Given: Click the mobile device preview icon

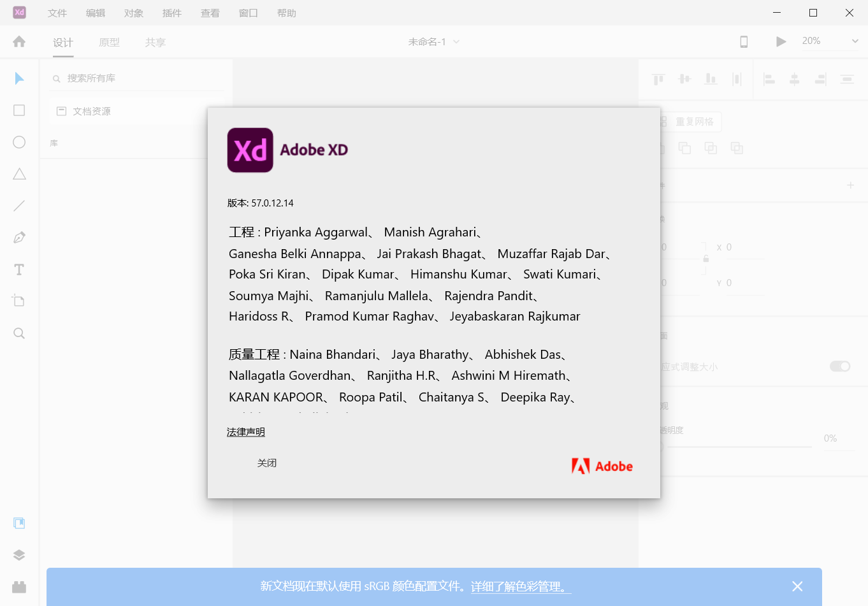Looking at the screenshot, I should (x=744, y=41).
